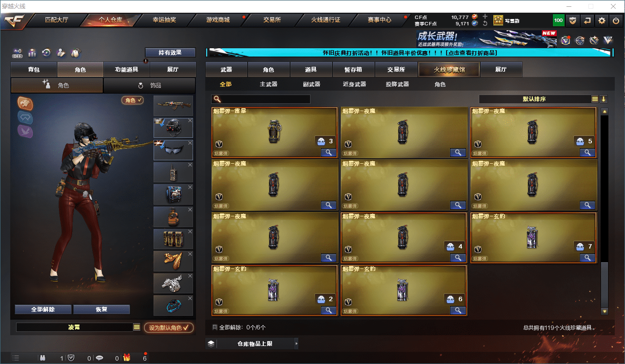Select the orange wolf emblem team icon

[x=25, y=103]
